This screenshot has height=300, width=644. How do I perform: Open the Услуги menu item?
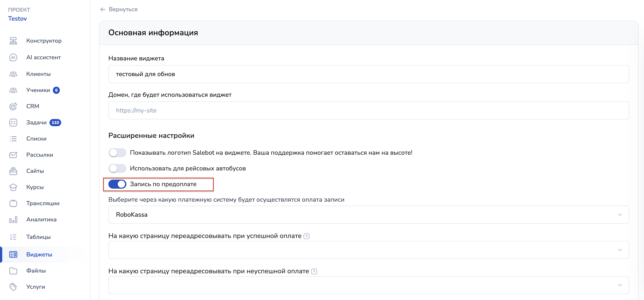pyautogui.click(x=36, y=287)
